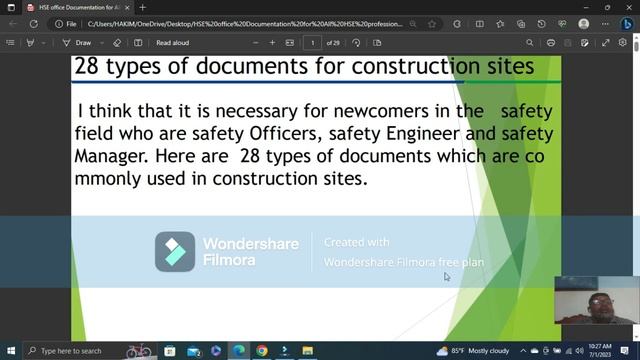Screen dimensions: 640x360
Task: Rotate the PDF page
Action: [x=356, y=42]
